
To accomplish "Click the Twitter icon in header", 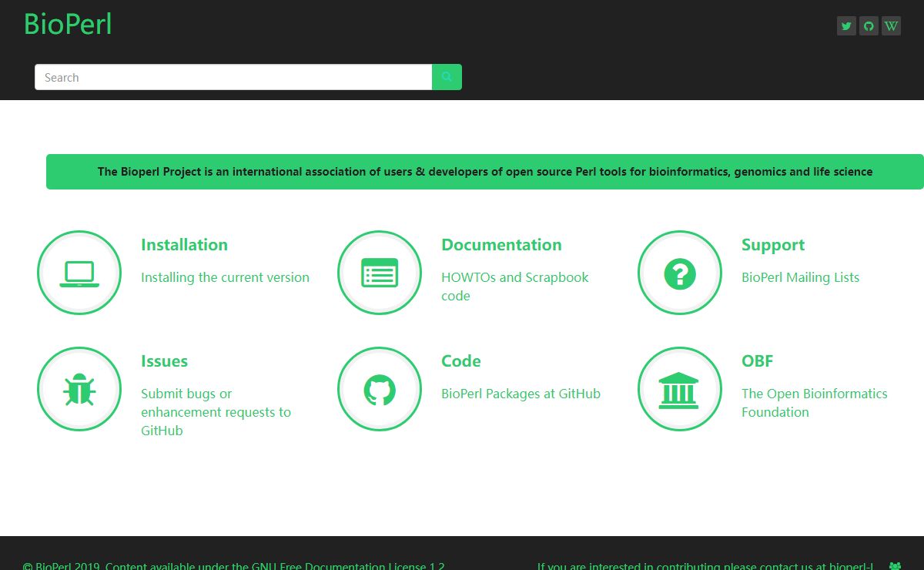I will 846,26.
